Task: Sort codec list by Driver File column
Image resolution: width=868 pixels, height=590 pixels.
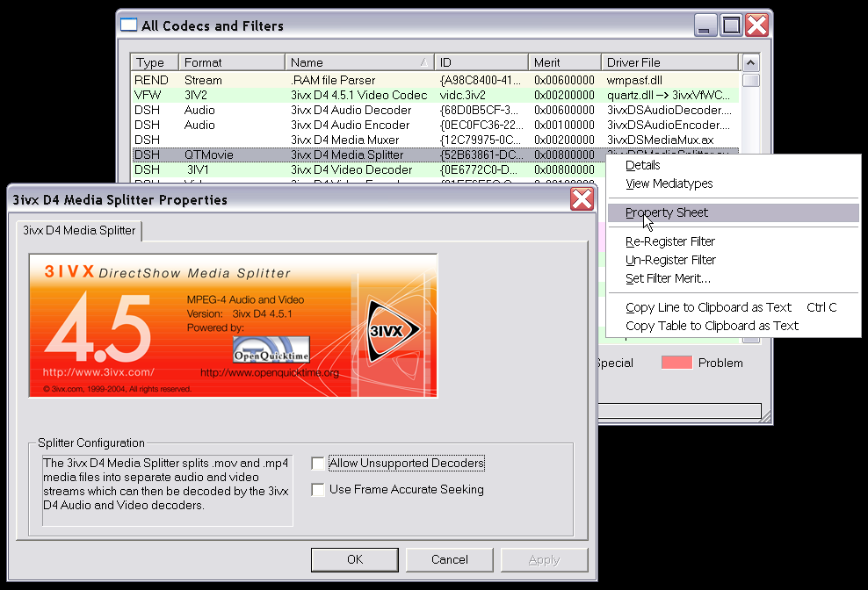Action: coord(669,62)
